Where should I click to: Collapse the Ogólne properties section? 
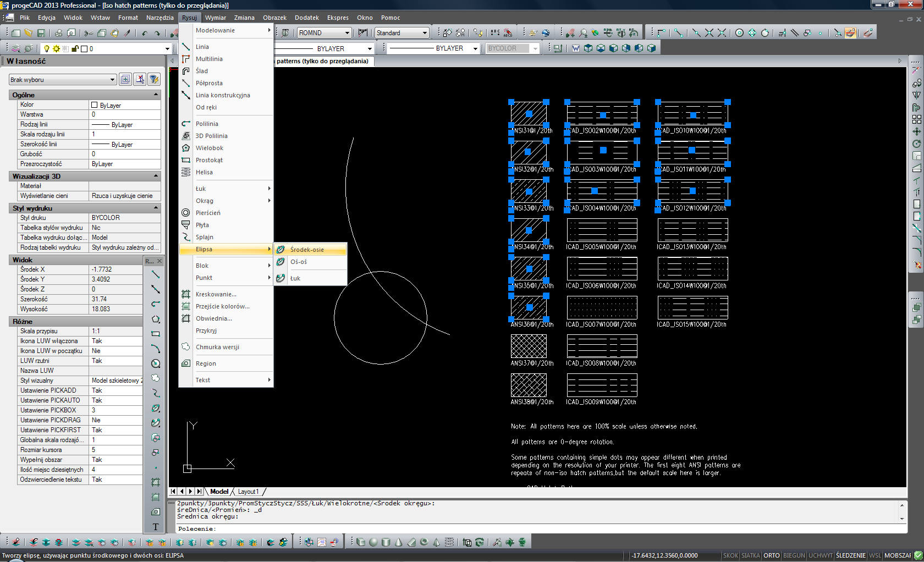pos(156,95)
